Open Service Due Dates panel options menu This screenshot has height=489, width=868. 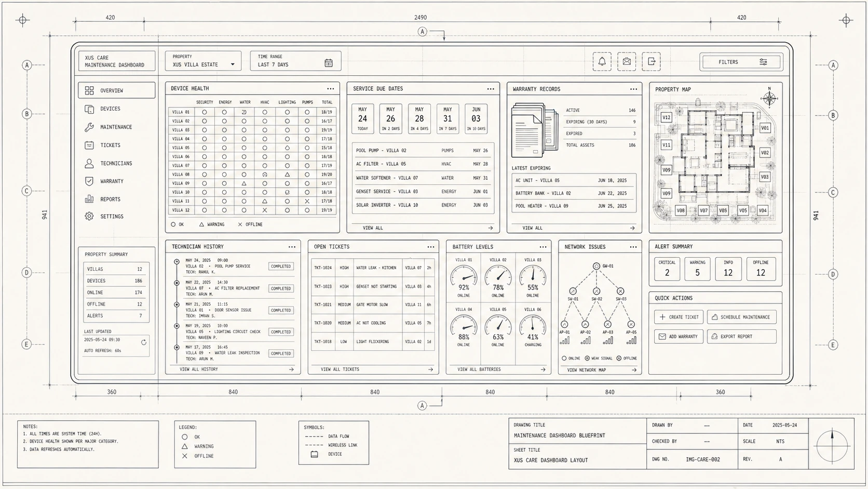pyautogui.click(x=491, y=89)
